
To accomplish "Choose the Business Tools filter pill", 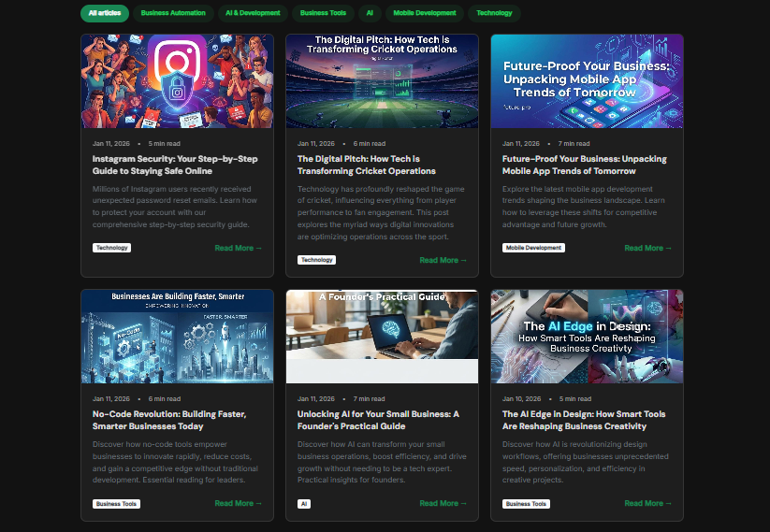I will pyautogui.click(x=323, y=13).
